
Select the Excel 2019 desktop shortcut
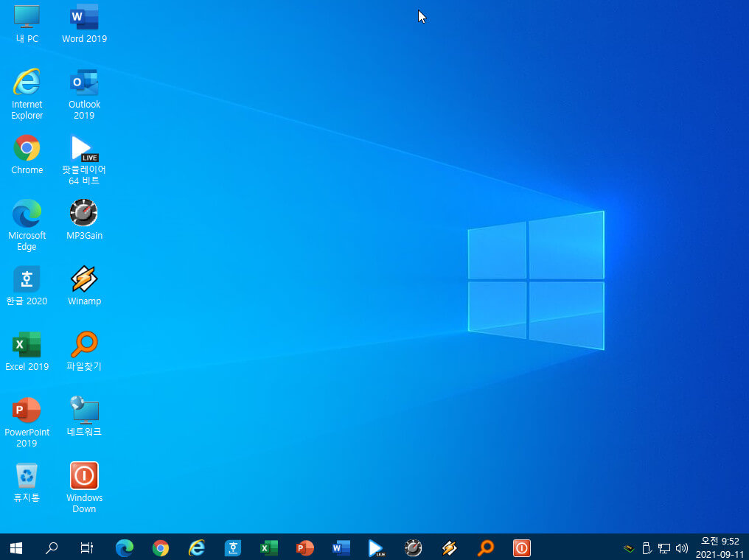click(27, 351)
